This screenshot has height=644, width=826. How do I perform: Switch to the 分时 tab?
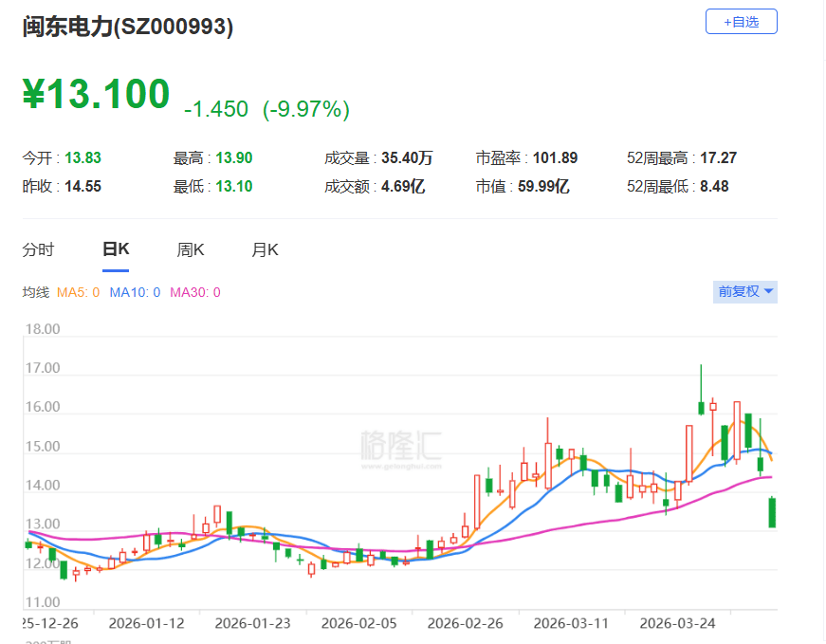[x=37, y=249]
